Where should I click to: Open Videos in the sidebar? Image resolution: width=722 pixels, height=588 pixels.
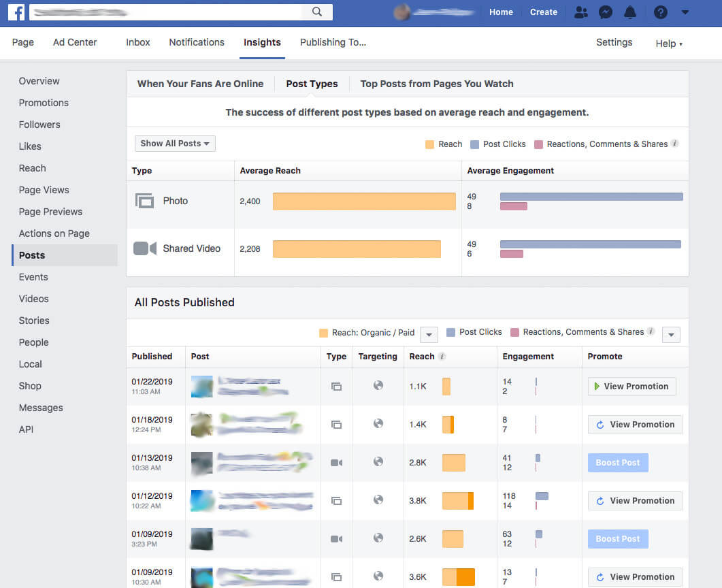coord(33,299)
